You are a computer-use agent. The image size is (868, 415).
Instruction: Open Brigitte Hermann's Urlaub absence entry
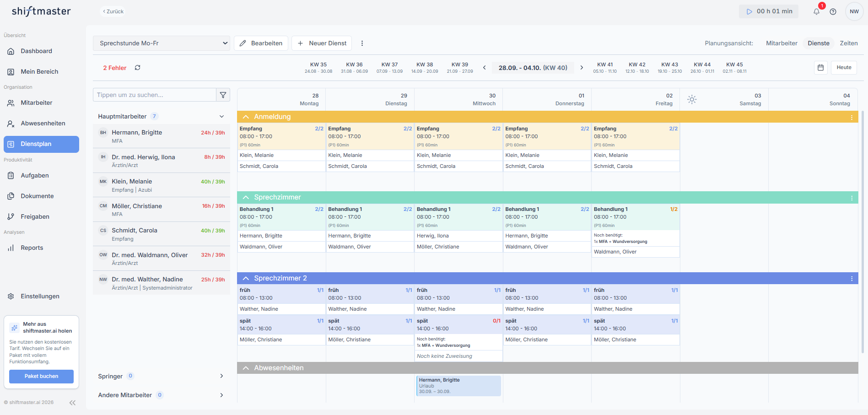point(458,386)
